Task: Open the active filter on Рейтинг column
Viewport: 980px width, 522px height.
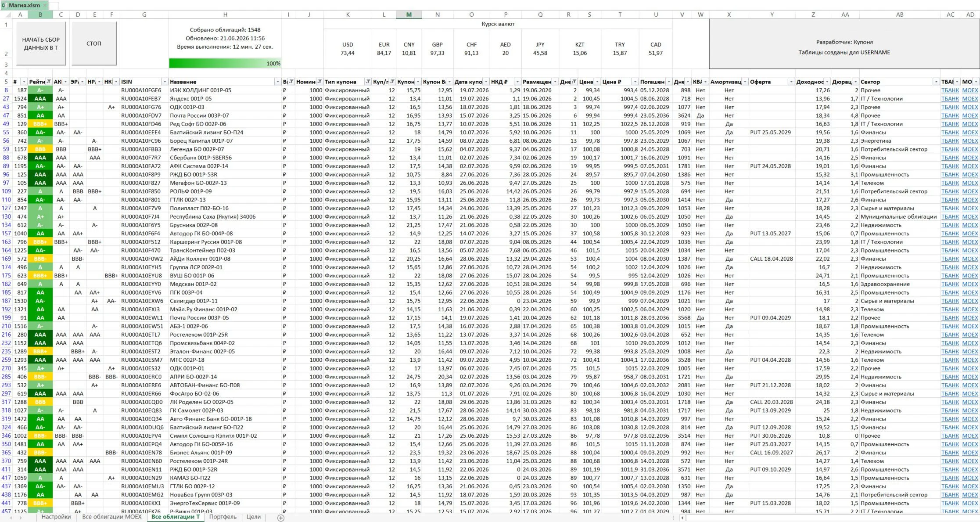Action: click(x=49, y=82)
